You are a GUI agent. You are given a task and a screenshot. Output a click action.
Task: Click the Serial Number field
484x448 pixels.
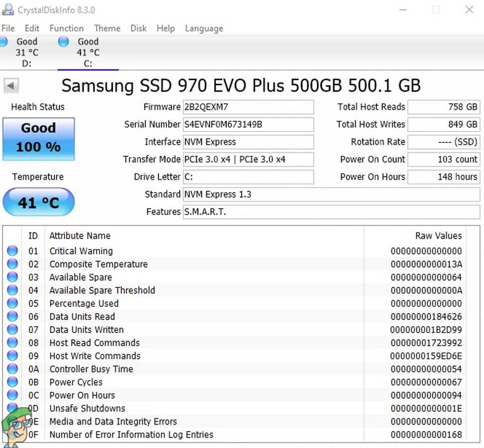[248, 124]
